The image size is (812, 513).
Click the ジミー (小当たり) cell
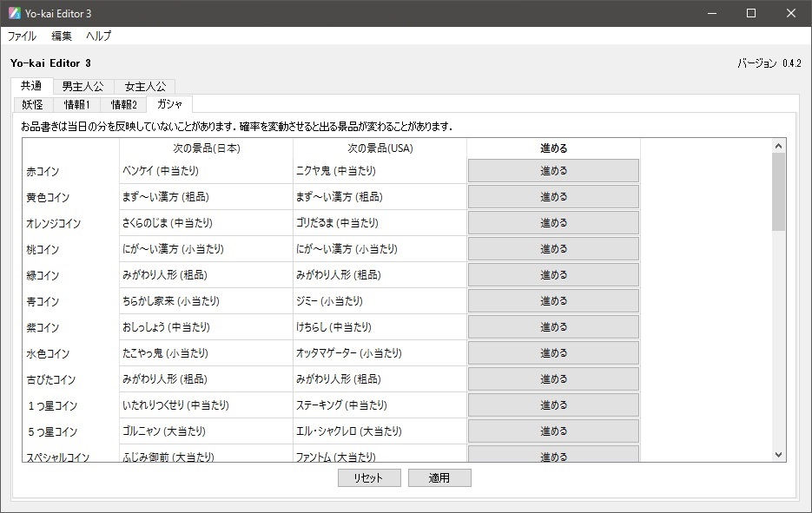pos(380,300)
